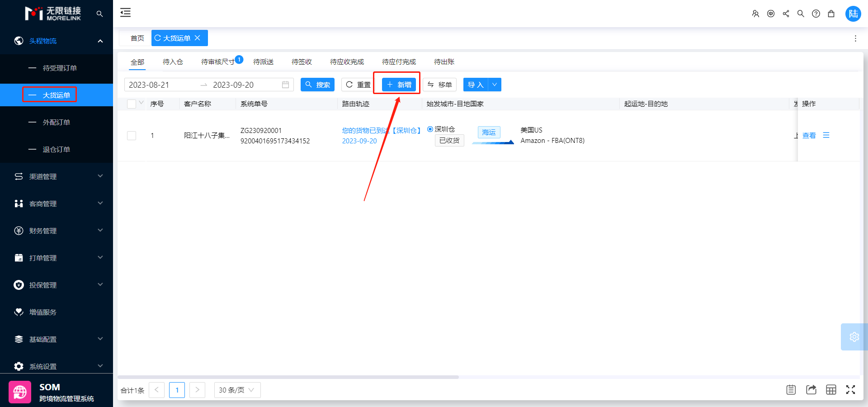Image resolution: width=868 pixels, height=407 pixels.
Task: Open 退仓订单 in the sidebar
Action: tap(57, 149)
